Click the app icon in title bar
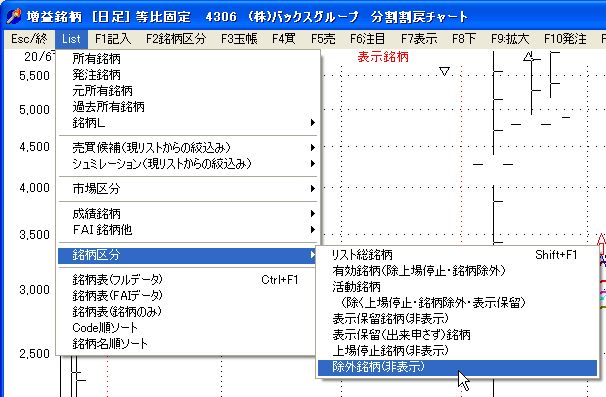The width and height of the screenshot is (606, 397). tap(14, 16)
